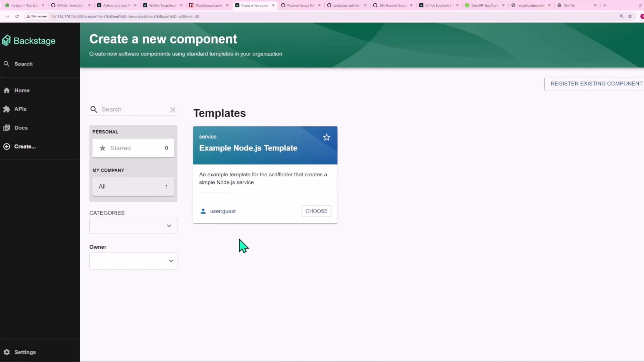Click the browser forward arrow
The height and width of the screenshot is (362, 644).
tap(7, 16)
